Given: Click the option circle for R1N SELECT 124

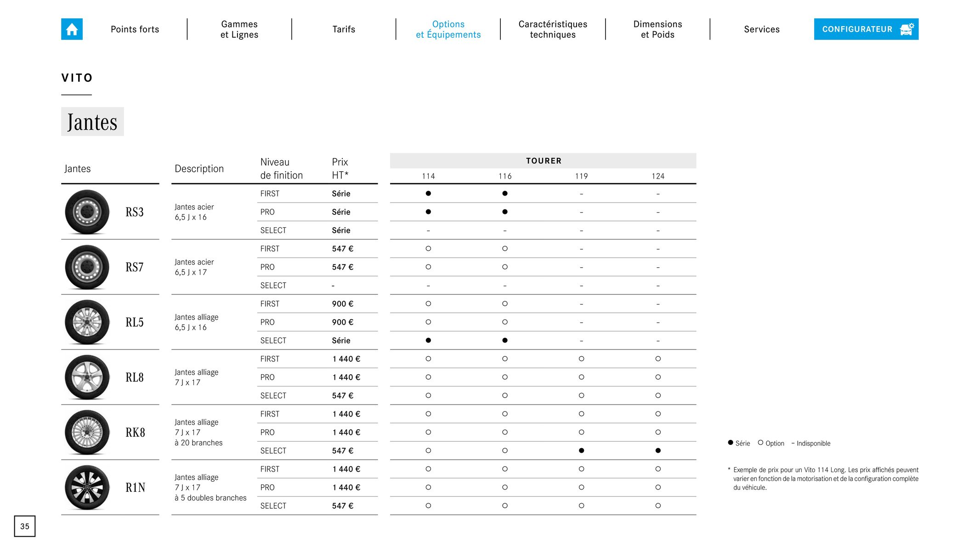Looking at the screenshot, I should [658, 506].
